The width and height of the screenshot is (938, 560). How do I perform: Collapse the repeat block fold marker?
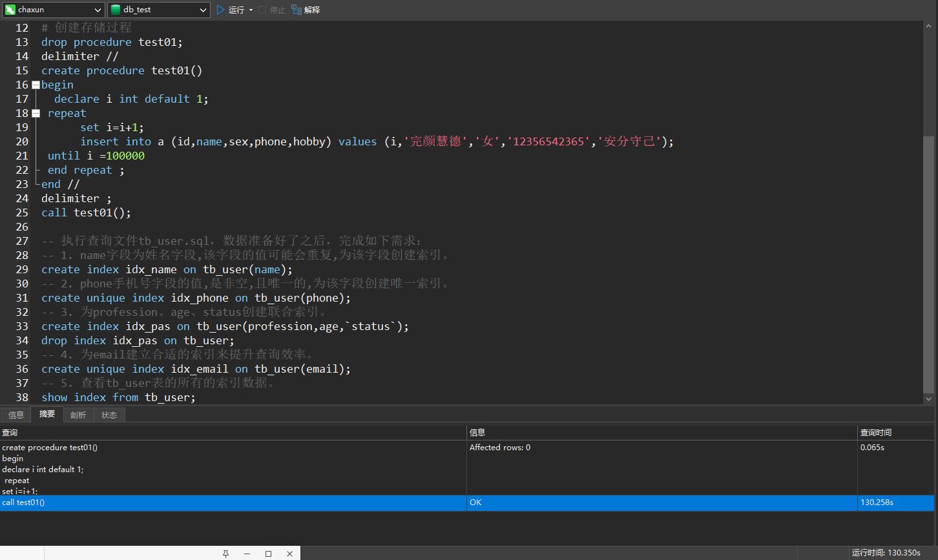click(36, 113)
